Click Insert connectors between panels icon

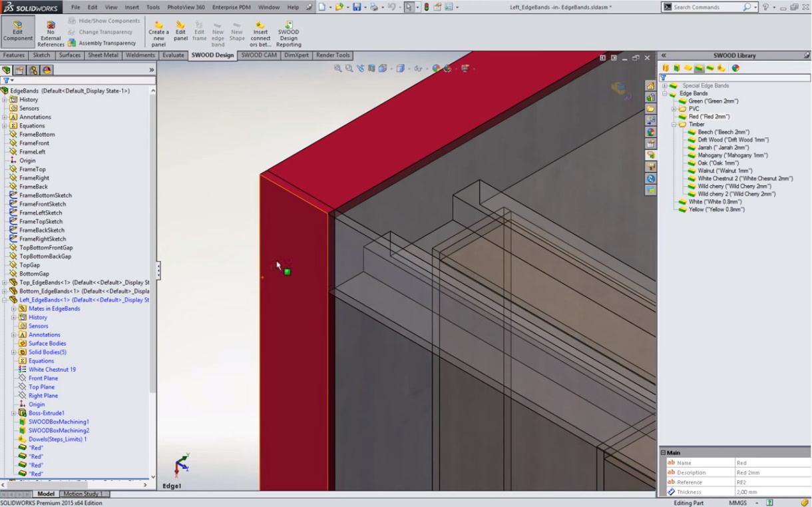pyautogui.click(x=260, y=33)
